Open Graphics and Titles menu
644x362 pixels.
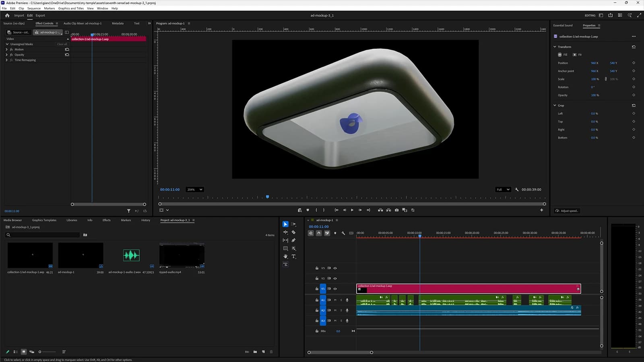71,8
